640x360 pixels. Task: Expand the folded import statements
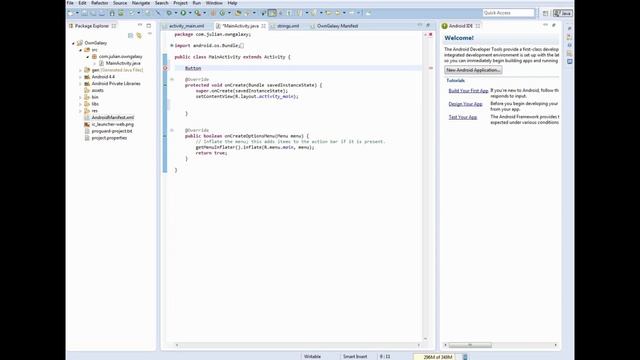point(172,46)
